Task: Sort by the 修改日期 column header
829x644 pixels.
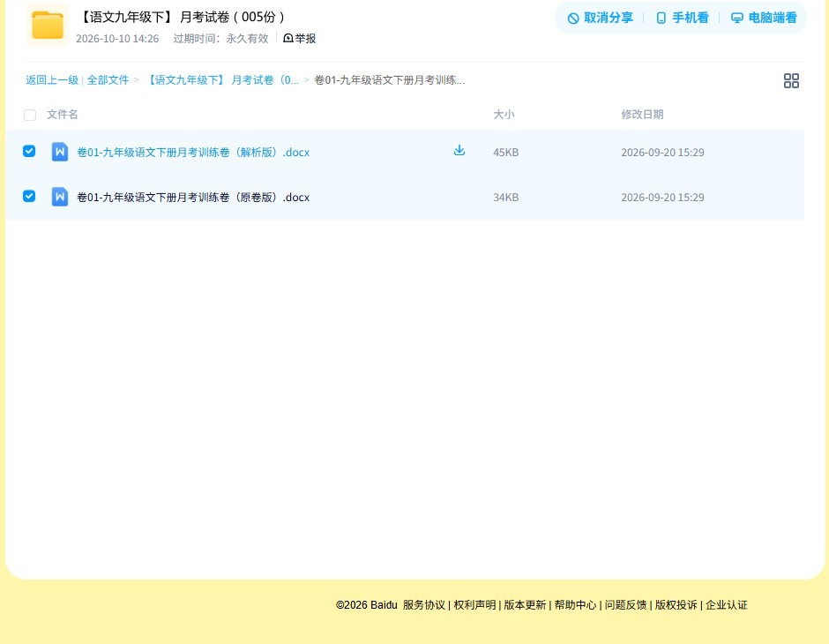Action: (642, 114)
